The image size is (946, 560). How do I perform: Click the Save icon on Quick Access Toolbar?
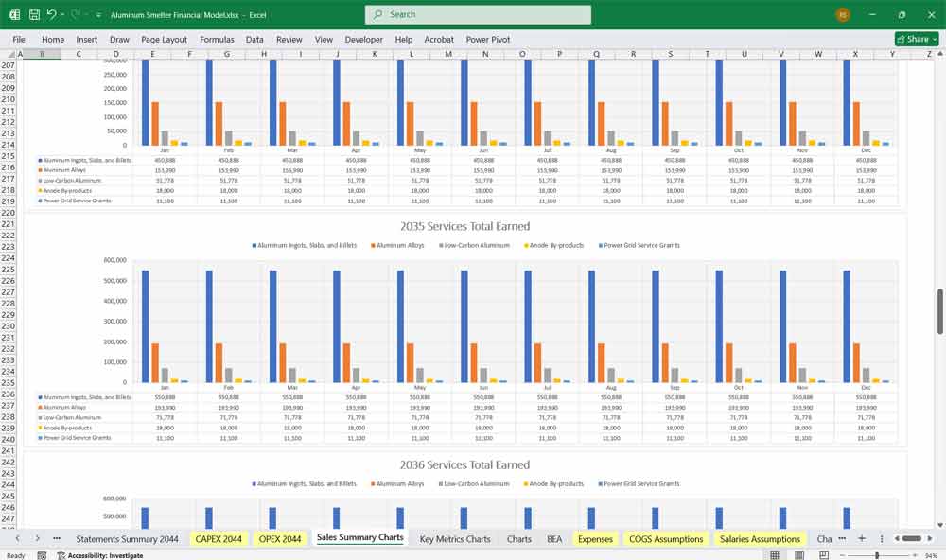(x=33, y=14)
